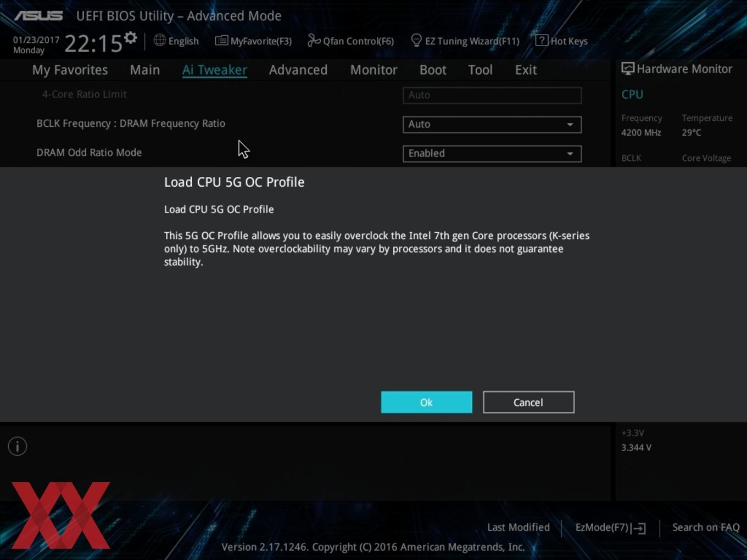Select the BCLK Frequency : DRAM Frequency Ratio label
The height and width of the screenshot is (560, 747).
coord(131,124)
